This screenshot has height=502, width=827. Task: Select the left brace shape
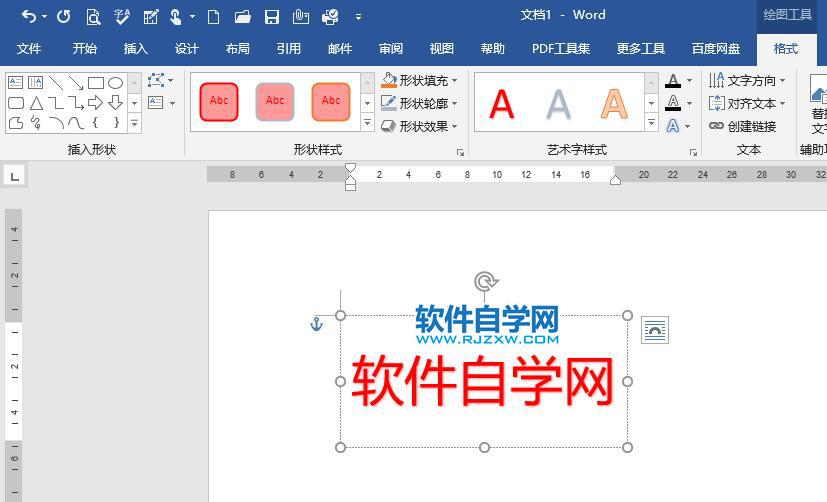95,122
